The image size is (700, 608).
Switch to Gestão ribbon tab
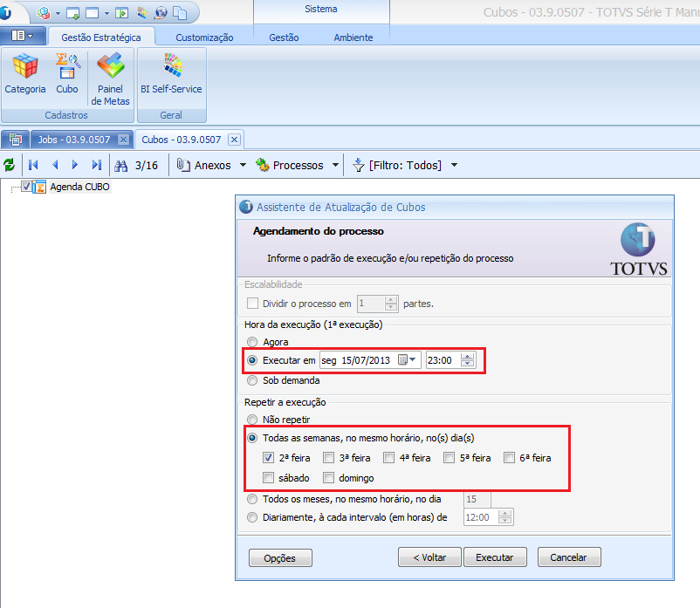(x=284, y=38)
